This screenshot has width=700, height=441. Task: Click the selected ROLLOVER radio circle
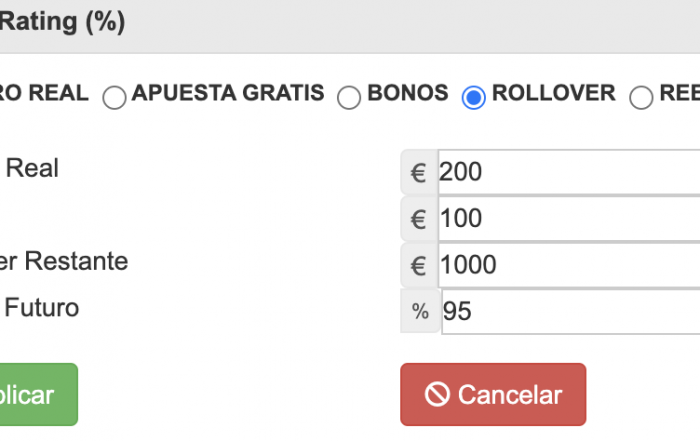point(473,97)
